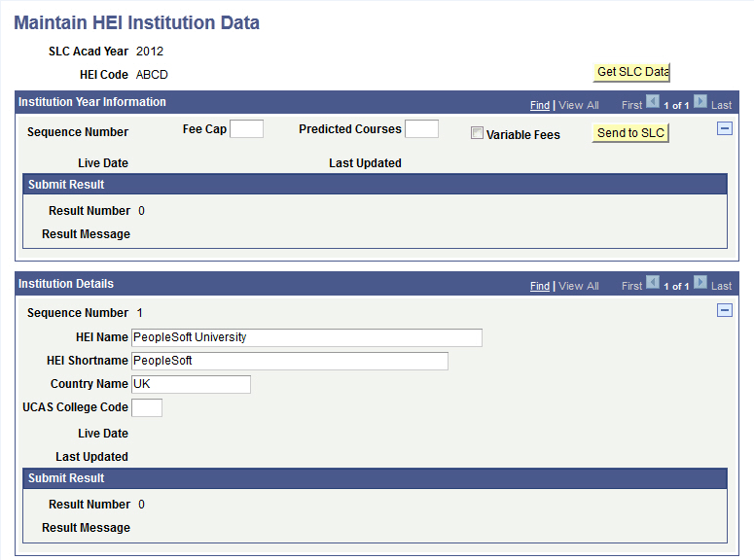
Task: Open Find link in Institution Details header
Action: pos(540,287)
